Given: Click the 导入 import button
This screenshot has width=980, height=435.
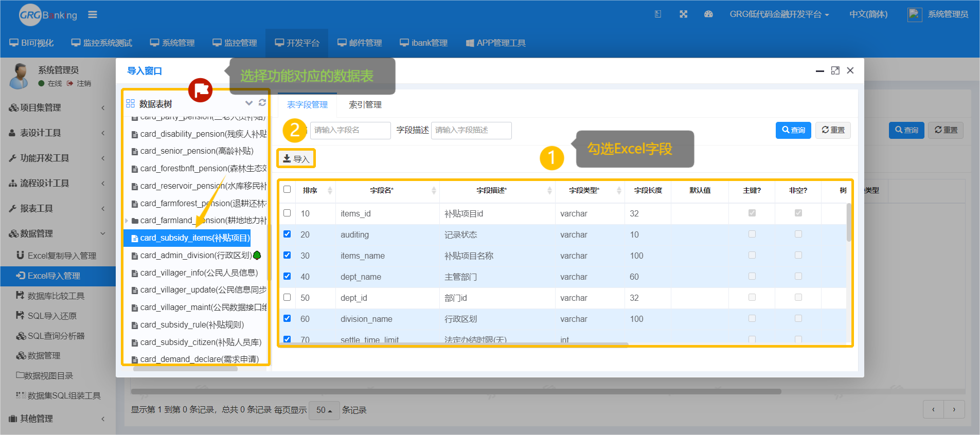Looking at the screenshot, I should click(x=296, y=158).
